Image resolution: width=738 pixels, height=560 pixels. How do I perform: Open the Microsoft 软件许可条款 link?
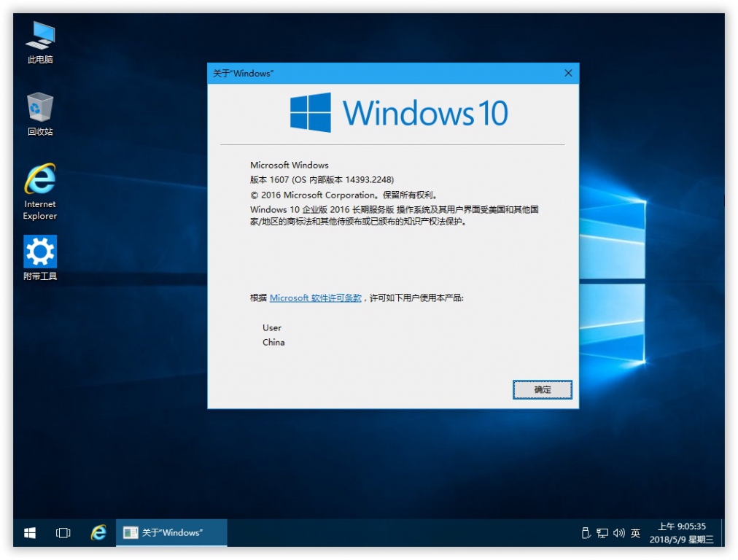point(315,298)
